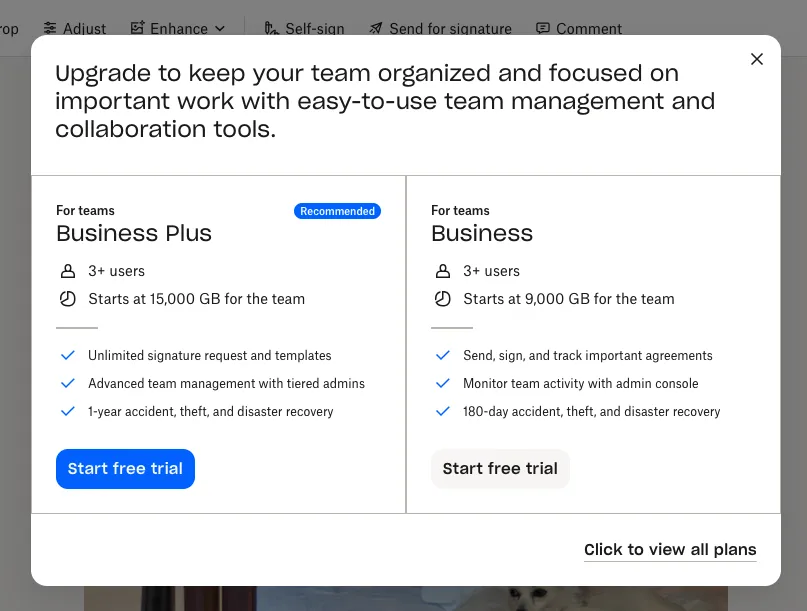Click the storage pie icon beside 15,000 GB
The image size is (807, 611).
(68, 299)
